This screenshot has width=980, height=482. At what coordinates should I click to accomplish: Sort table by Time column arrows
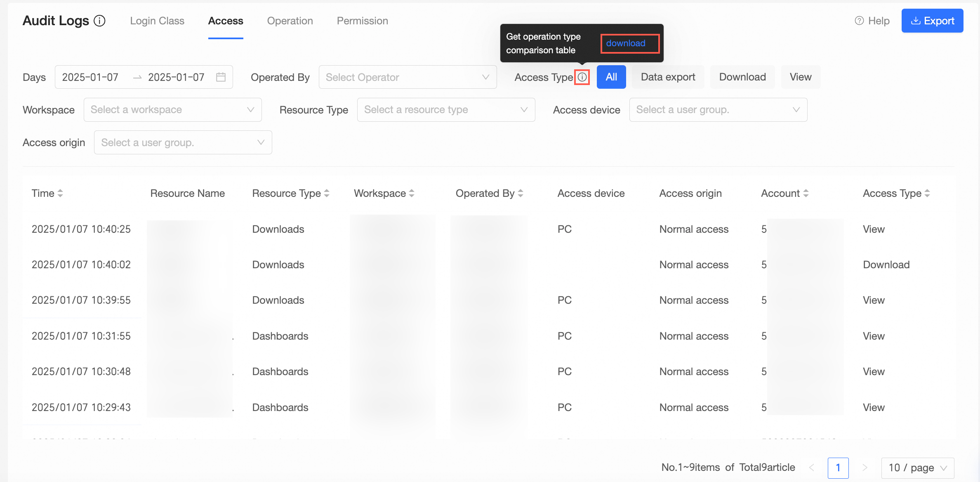(60, 193)
